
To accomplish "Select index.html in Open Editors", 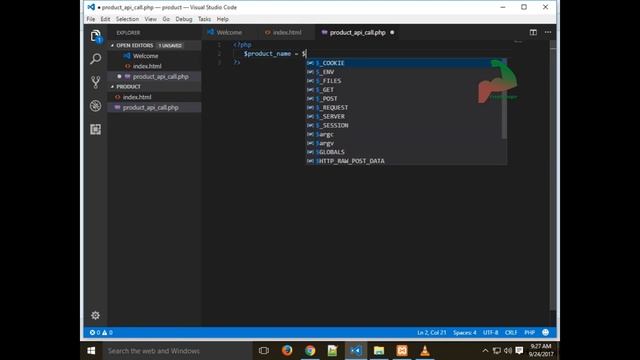I will pyautogui.click(x=154, y=66).
